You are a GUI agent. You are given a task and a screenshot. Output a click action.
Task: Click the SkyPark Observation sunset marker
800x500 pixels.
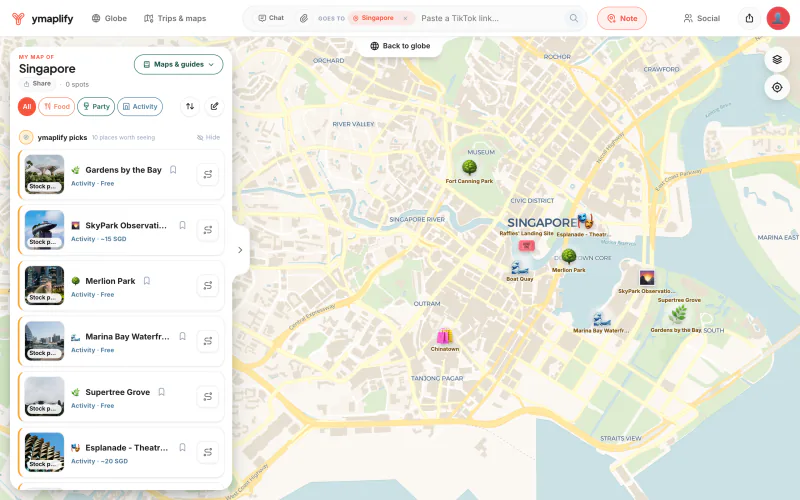coord(646,278)
